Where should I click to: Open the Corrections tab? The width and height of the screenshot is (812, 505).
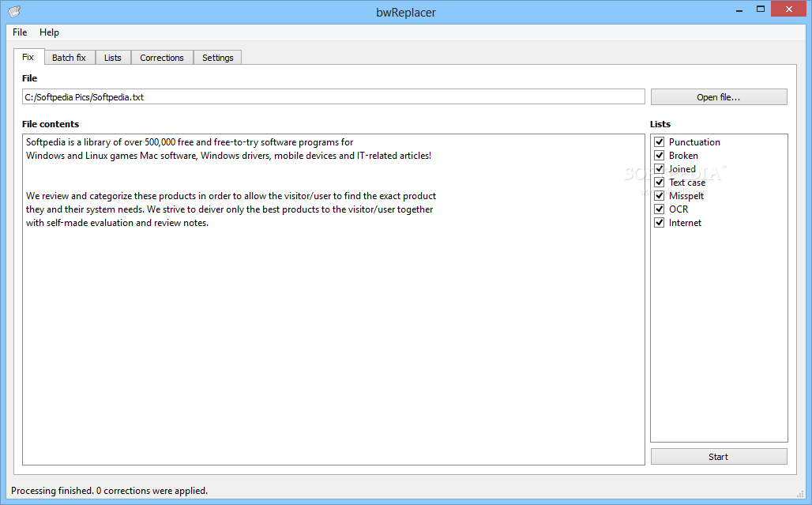click(162, 58)
